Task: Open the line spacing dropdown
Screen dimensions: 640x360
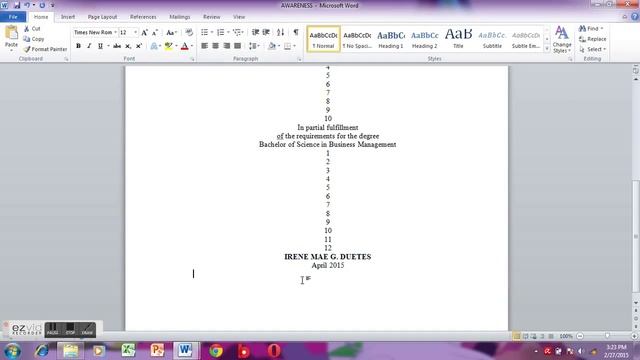Action: [x=254, y=46]
